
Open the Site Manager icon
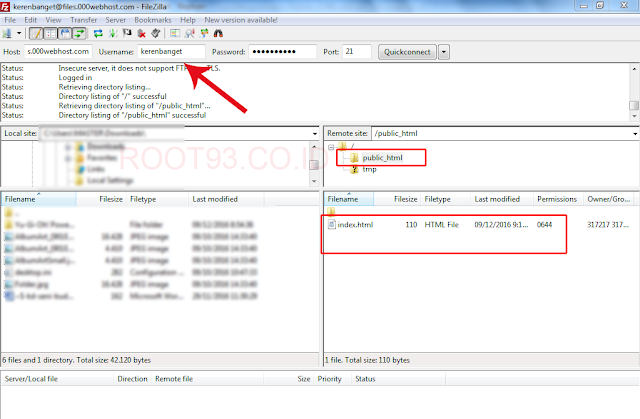click(7, 33)
